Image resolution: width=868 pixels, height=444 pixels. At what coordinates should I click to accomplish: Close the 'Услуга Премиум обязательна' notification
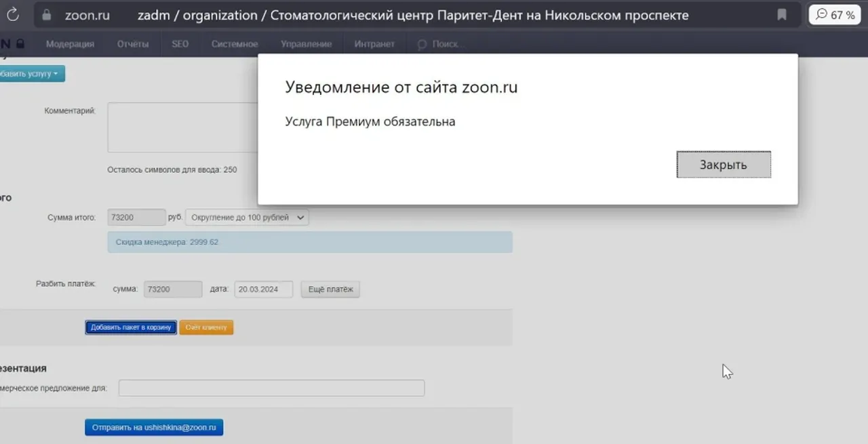(723, 165)
